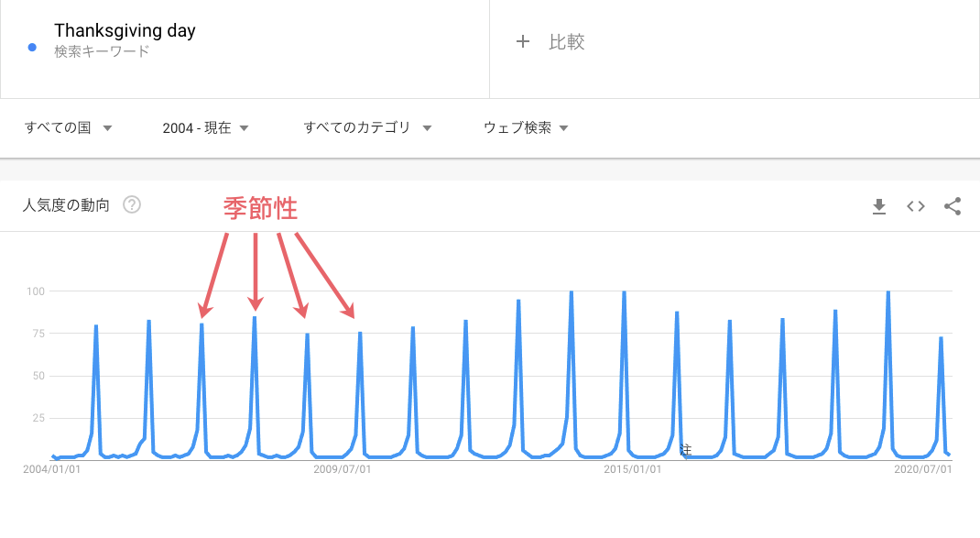Click the blue dot beside Thanksgiving day
This screenshot has height=538, width=980.
click(33, 48)
